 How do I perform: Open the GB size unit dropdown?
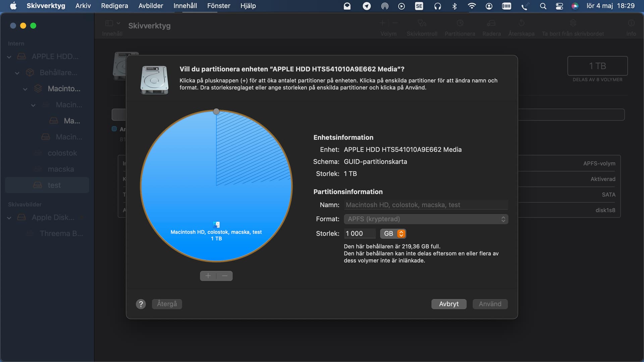coord(393,234)
